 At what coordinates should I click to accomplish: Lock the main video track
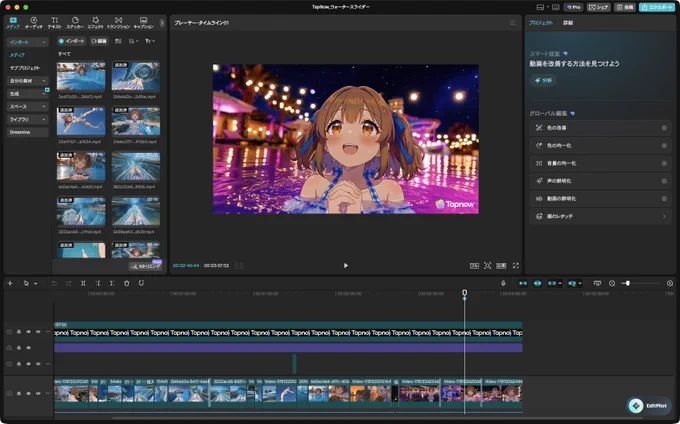[x=19, y=394]
